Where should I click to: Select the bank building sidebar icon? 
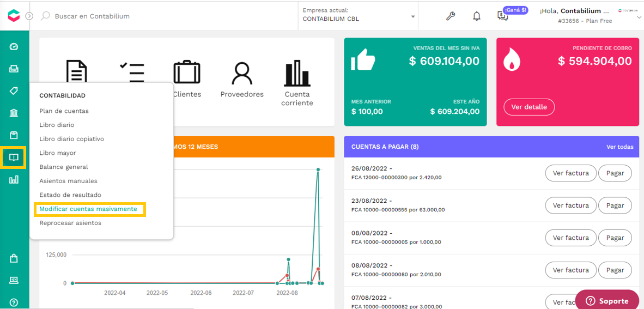point(14,113)
